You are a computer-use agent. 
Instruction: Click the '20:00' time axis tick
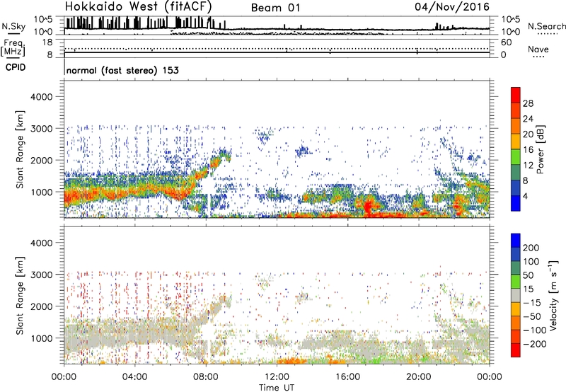point(419,377)
